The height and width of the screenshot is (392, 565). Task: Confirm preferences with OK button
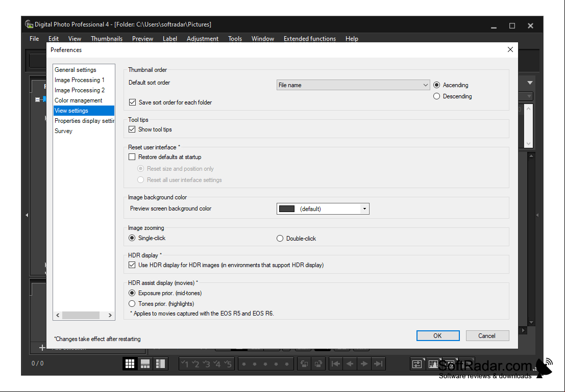point(438,335)
